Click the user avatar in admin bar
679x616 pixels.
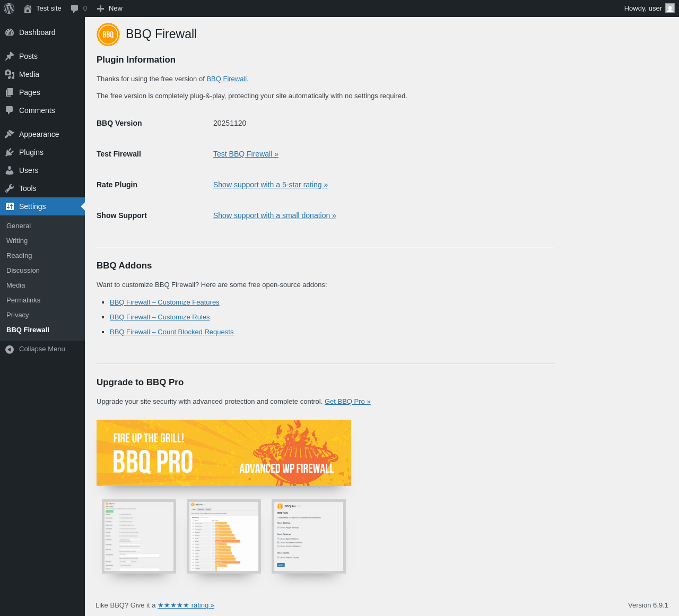[670, 8]
